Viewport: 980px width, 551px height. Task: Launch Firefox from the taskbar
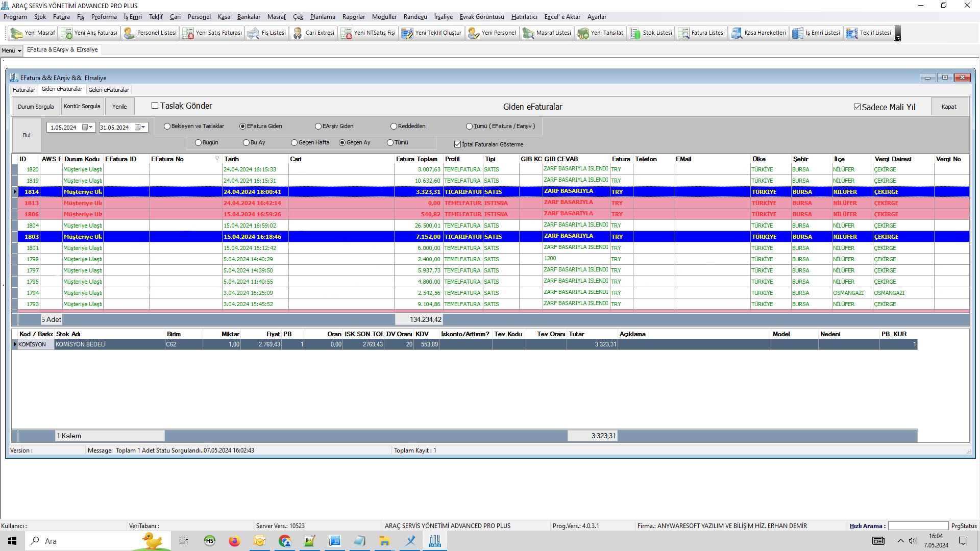coord(234,541)
